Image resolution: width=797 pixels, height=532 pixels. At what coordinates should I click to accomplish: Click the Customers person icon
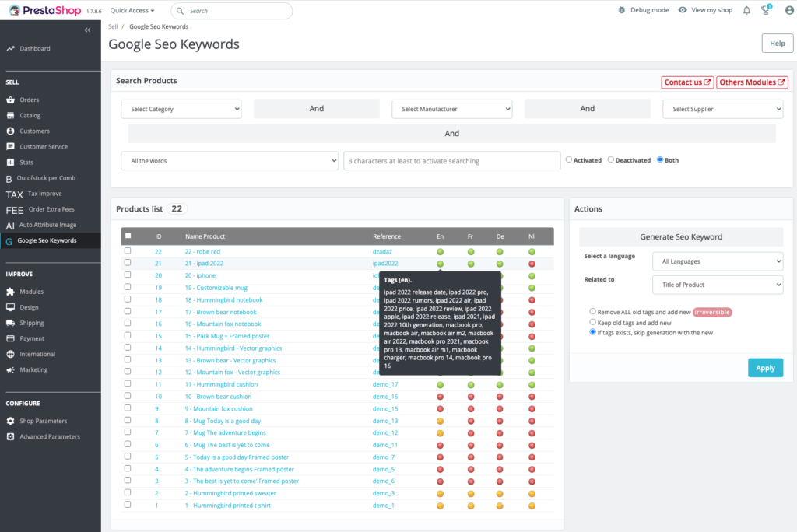click(10, 131)
